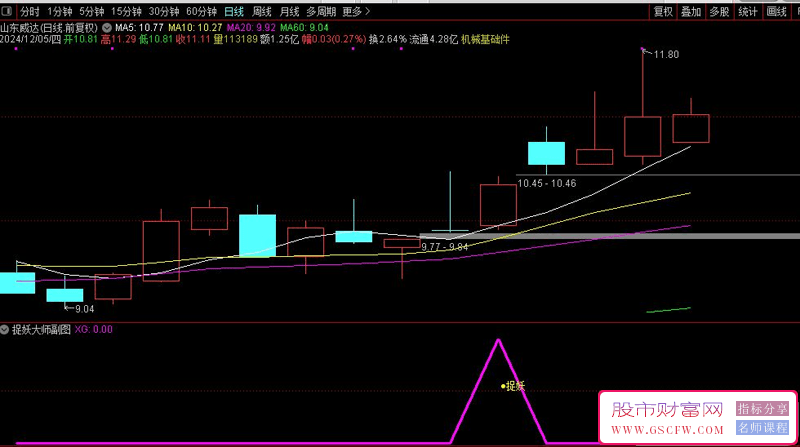Click the 多股 multi-stock button

click(719, 11)
